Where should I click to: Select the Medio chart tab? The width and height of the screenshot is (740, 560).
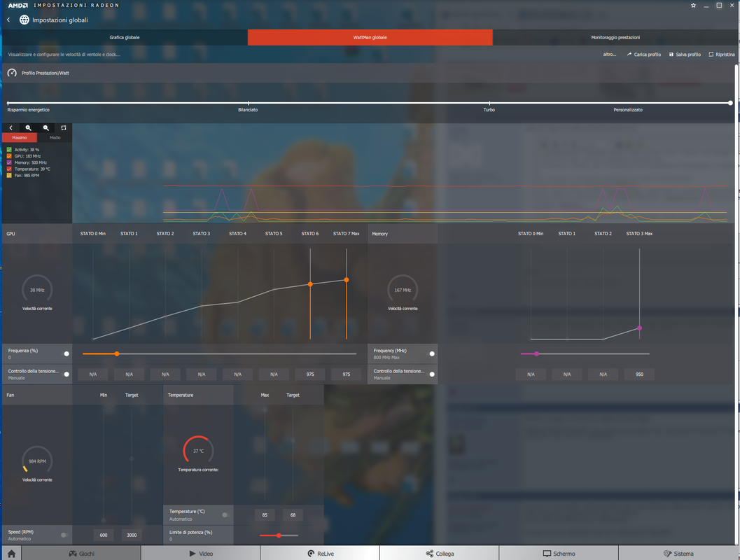pos(55,138)
